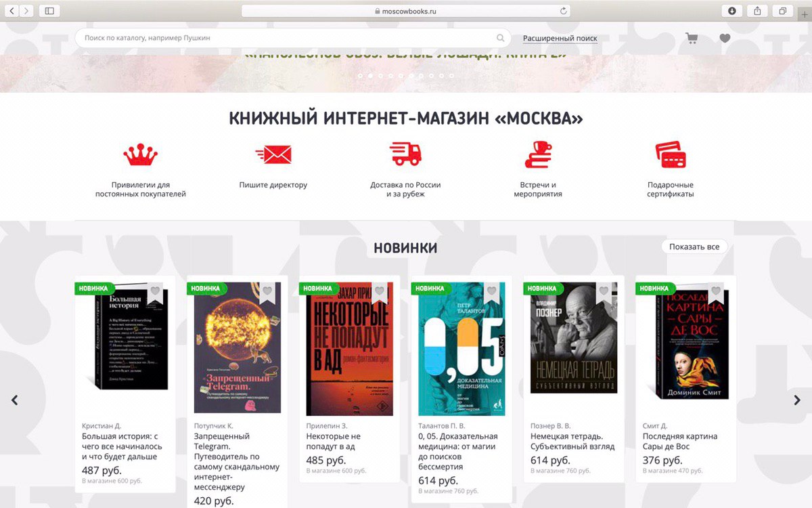812x508 pixels.
Task: Open the Safari tab overview
Action: tap(782, 11)
